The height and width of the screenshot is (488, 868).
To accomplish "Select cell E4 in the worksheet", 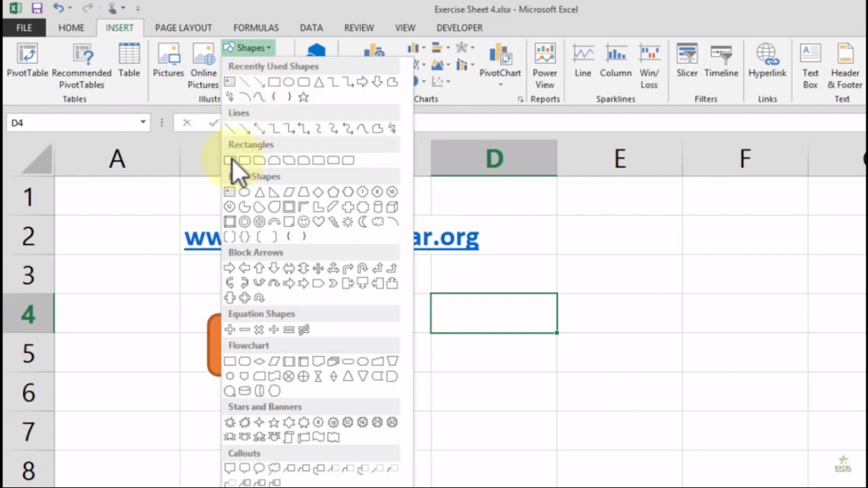I will click(620, 313).
